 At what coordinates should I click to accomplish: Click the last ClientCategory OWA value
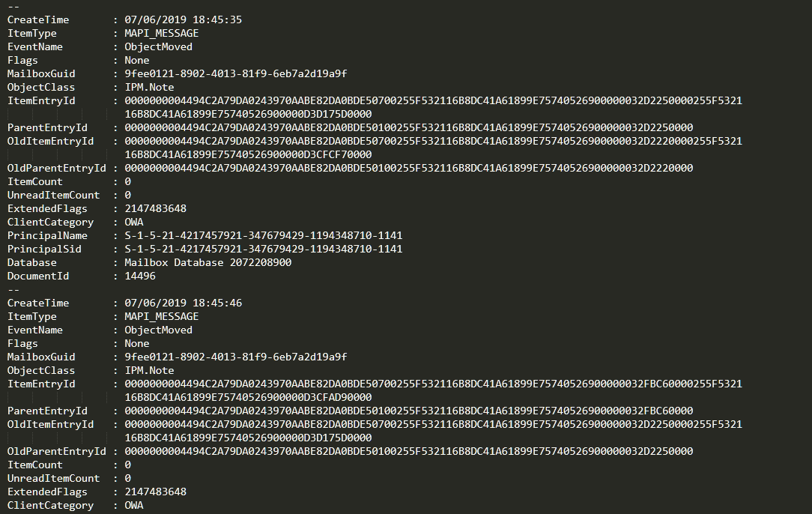point(134,505)
